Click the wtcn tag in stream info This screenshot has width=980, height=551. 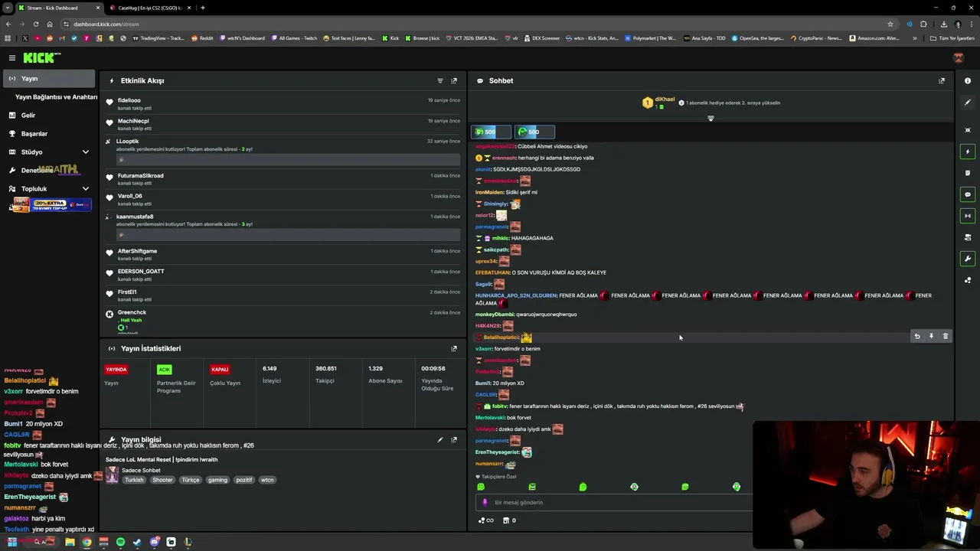tap(267, 480)
